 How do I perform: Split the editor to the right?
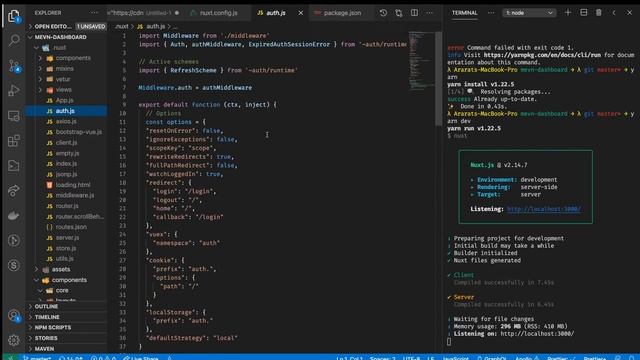click(x=414, y=13)
